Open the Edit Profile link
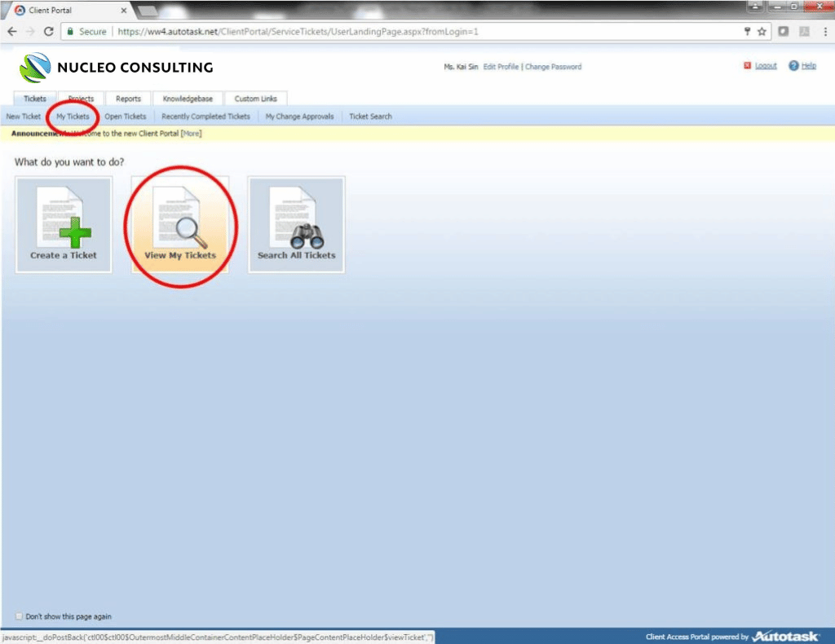 [x=501, y=67]
